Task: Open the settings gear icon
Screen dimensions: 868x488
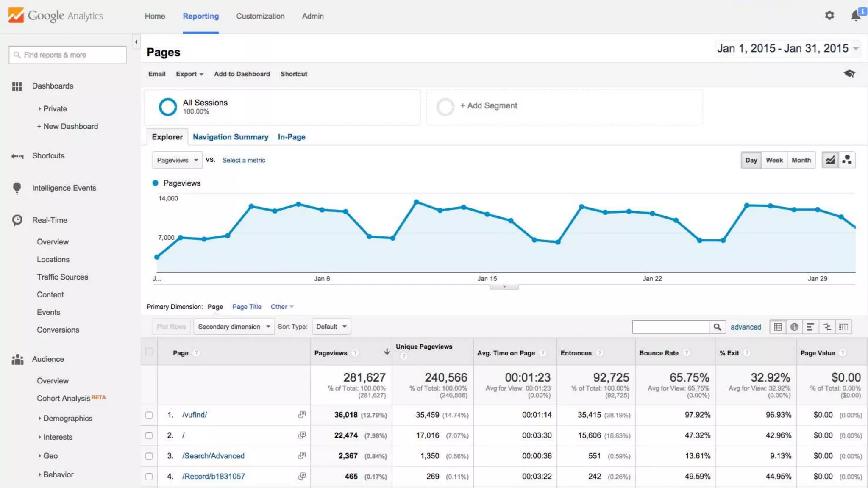Action: click(x=829, y=16)
